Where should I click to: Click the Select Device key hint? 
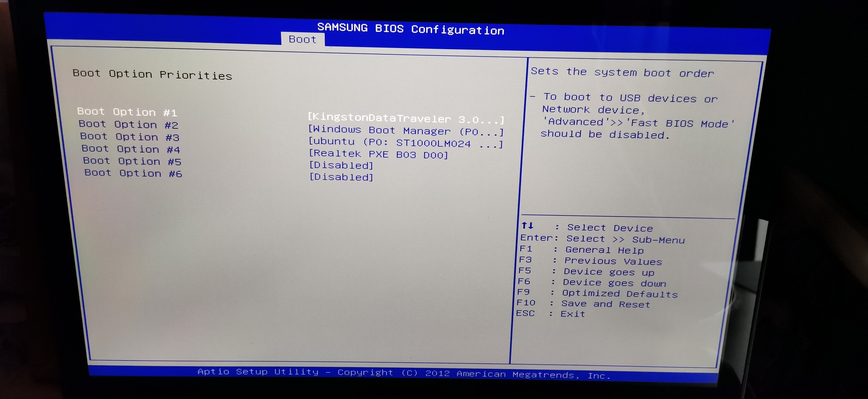610,228
